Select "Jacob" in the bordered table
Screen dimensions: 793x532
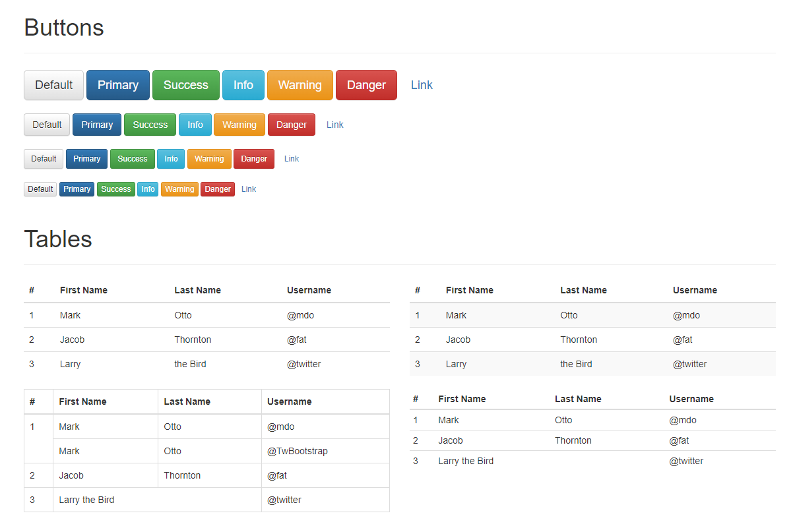(x=71, y=475)
